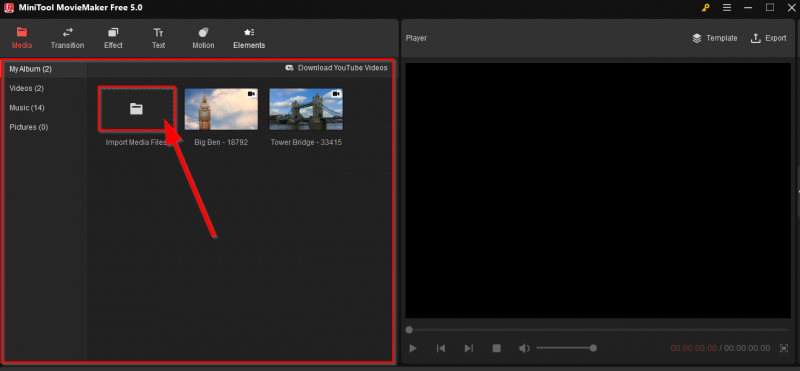Screen dimensions: 800x371
Task: Select the Tower Bridge video thumbnail
Action: point(306,109)
